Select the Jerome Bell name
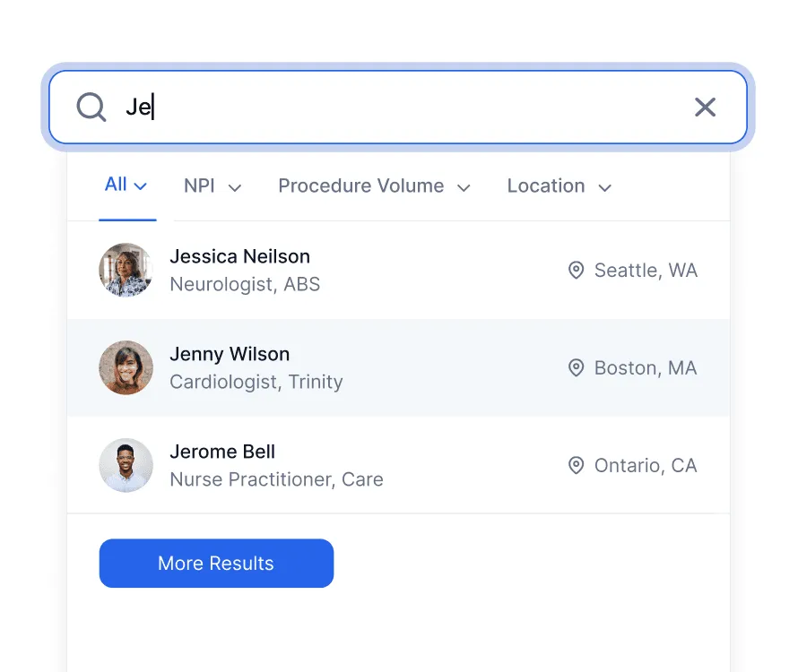This screenshot has height=672, width=798. point(222,452)
